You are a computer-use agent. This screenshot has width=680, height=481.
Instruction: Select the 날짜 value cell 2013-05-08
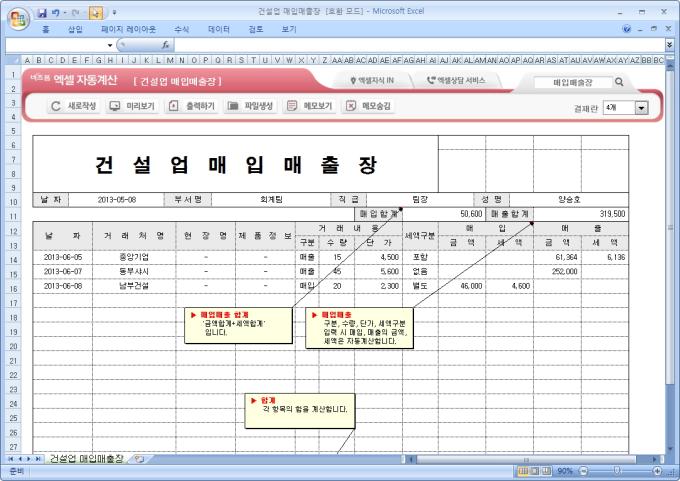pos(116,200)
